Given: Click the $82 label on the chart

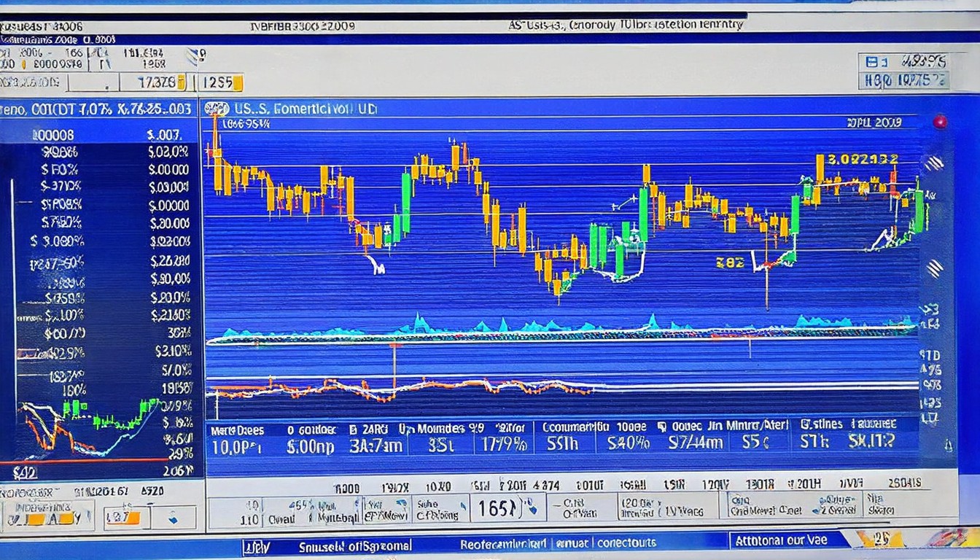Looking at the screenshot, I should click(730, 262).
